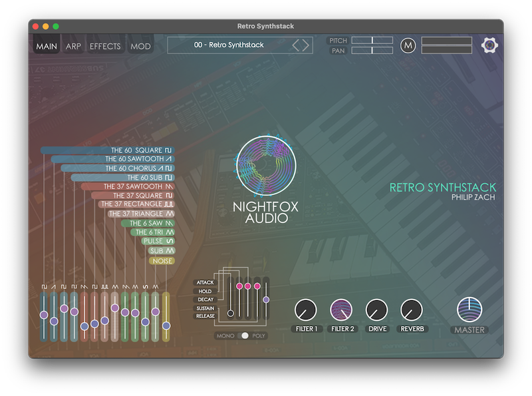Turn the Reverb knob

click(412, 309)
